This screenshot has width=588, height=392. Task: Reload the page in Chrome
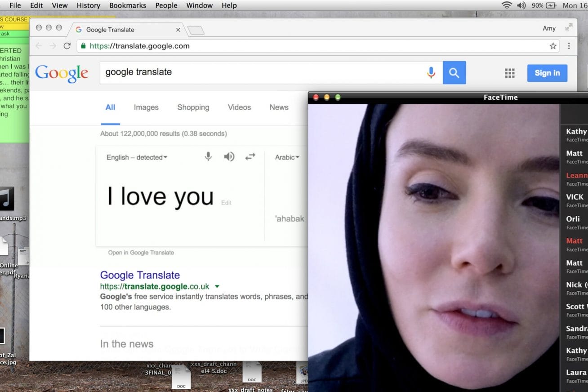67,46
